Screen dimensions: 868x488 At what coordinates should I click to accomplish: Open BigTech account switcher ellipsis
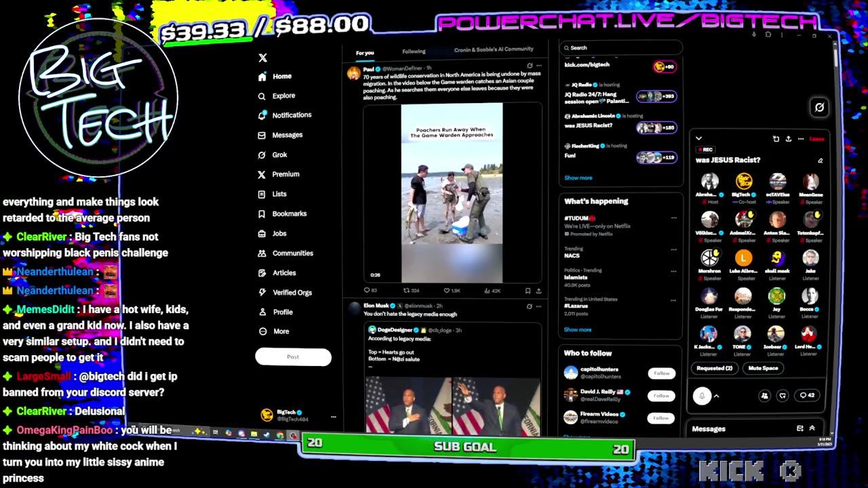pyautogui.click(x=333, y=417)
